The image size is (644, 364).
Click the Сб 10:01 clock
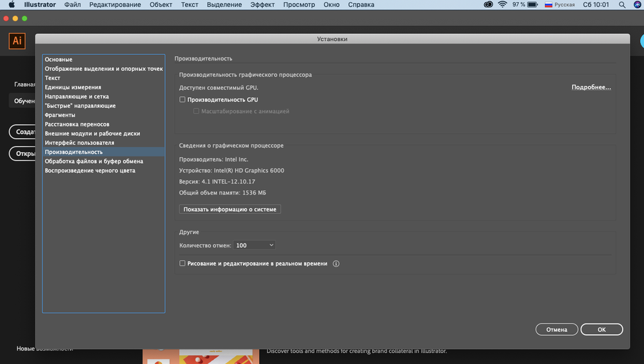point(596,5)
